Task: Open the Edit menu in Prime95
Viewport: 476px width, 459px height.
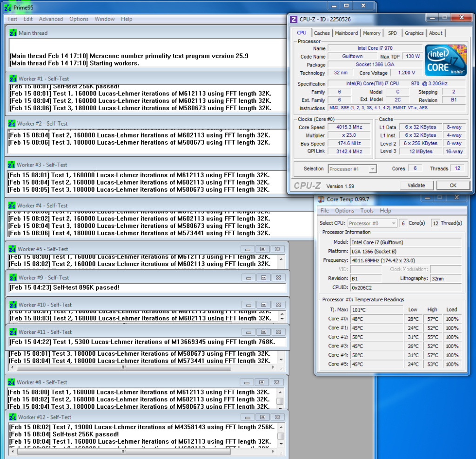Action: click(x=28, y=19)
